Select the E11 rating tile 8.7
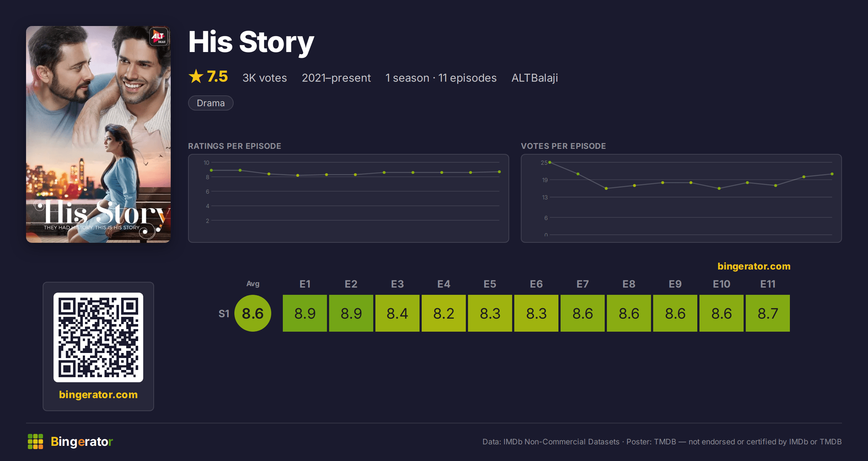Viewport: 868px width, 461px height. click(768, 313)
